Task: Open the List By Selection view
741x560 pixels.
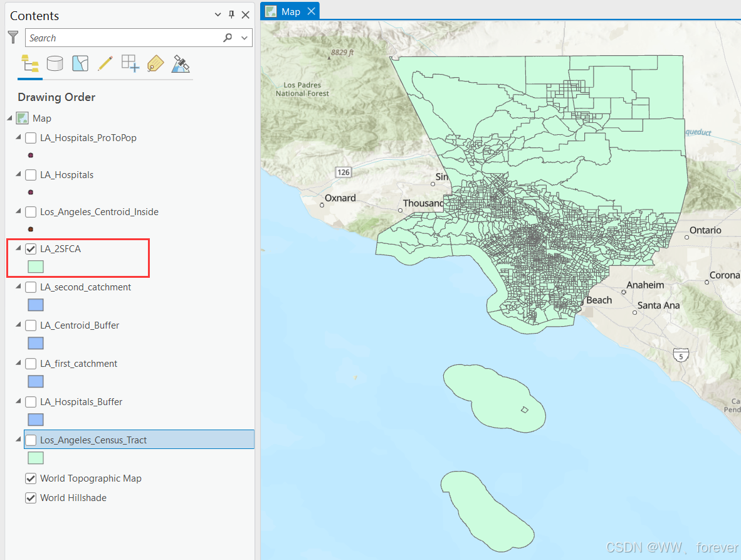Action: (80, 63)
